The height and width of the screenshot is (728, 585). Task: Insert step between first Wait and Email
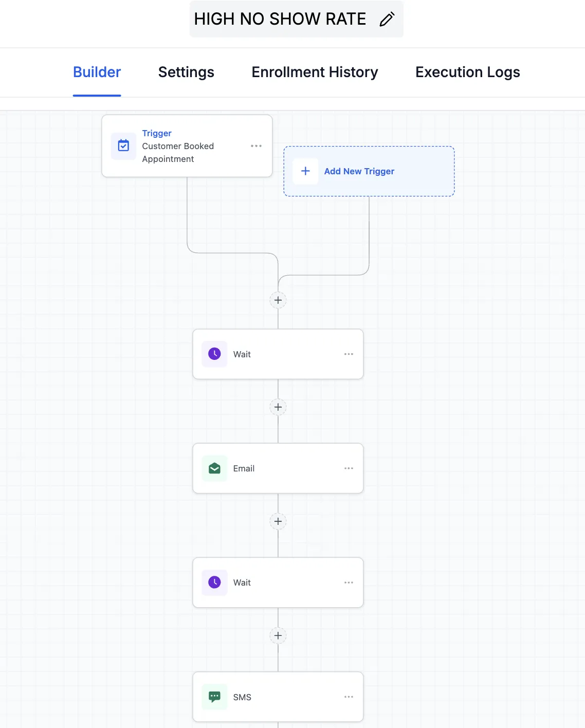(x=278, y=407)
